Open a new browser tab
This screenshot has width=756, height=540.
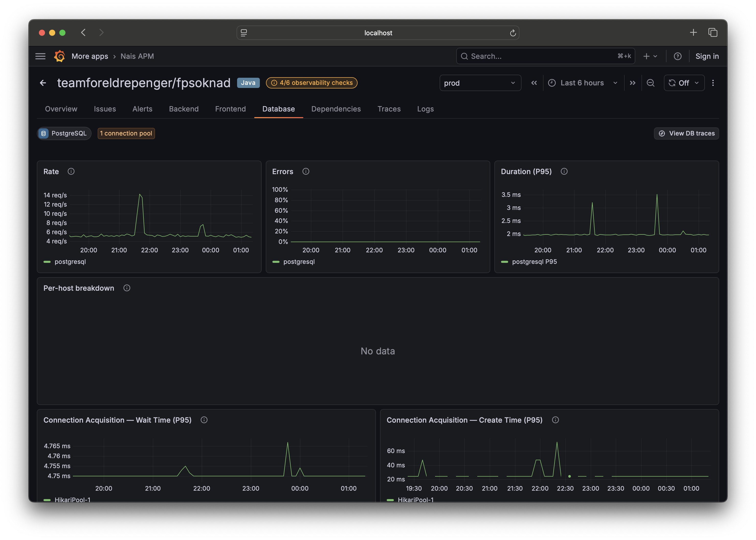693,32
